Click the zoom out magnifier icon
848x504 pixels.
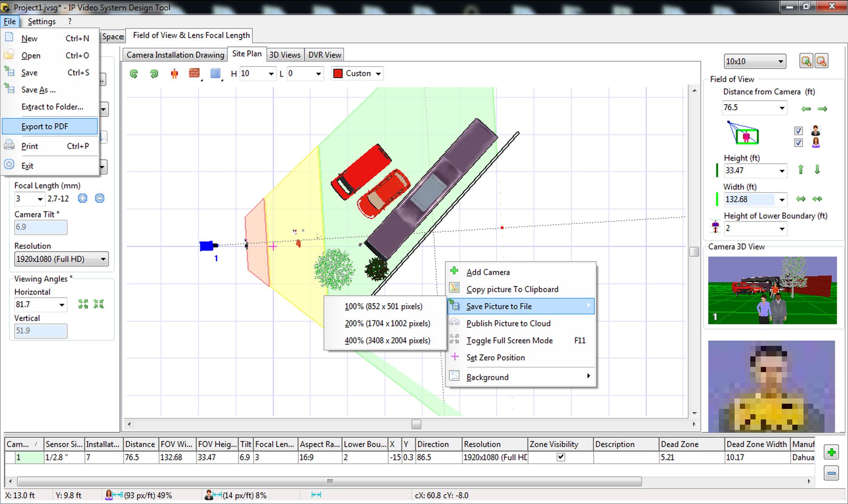click(x=821, y=61)
